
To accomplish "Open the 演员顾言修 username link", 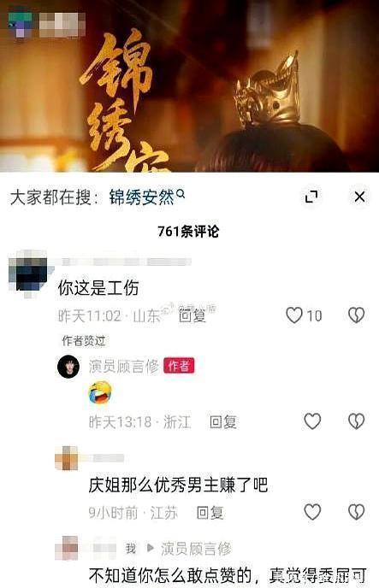I will [x=124, y=367].
